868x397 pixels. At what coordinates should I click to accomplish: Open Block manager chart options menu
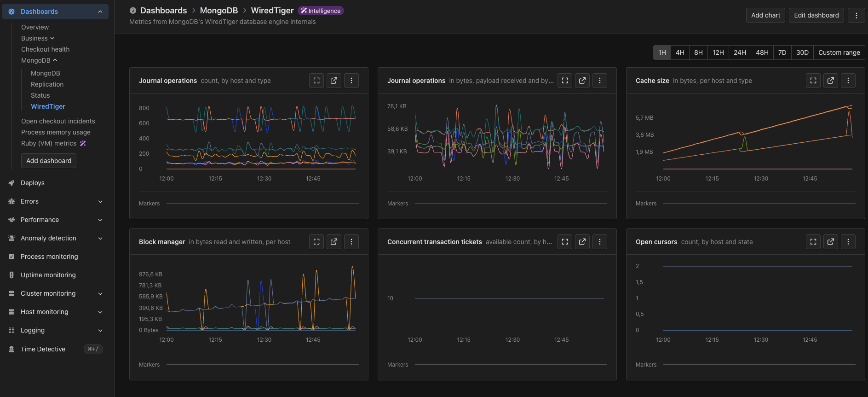click(x=351, y=242)
